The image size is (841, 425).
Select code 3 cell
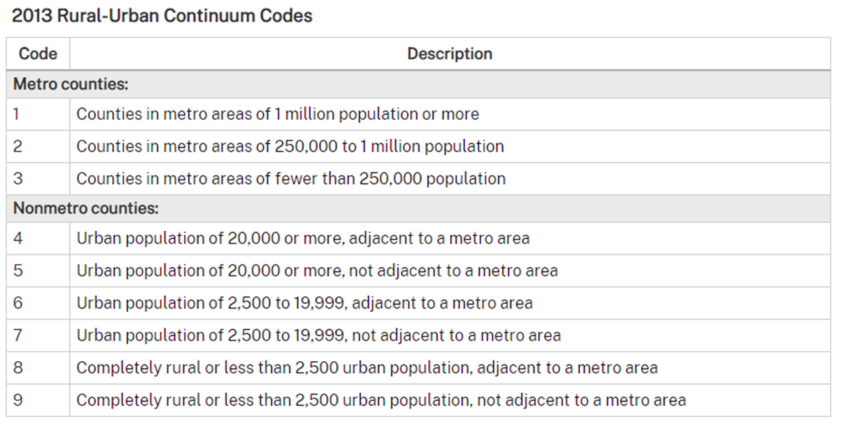point(38,179)
